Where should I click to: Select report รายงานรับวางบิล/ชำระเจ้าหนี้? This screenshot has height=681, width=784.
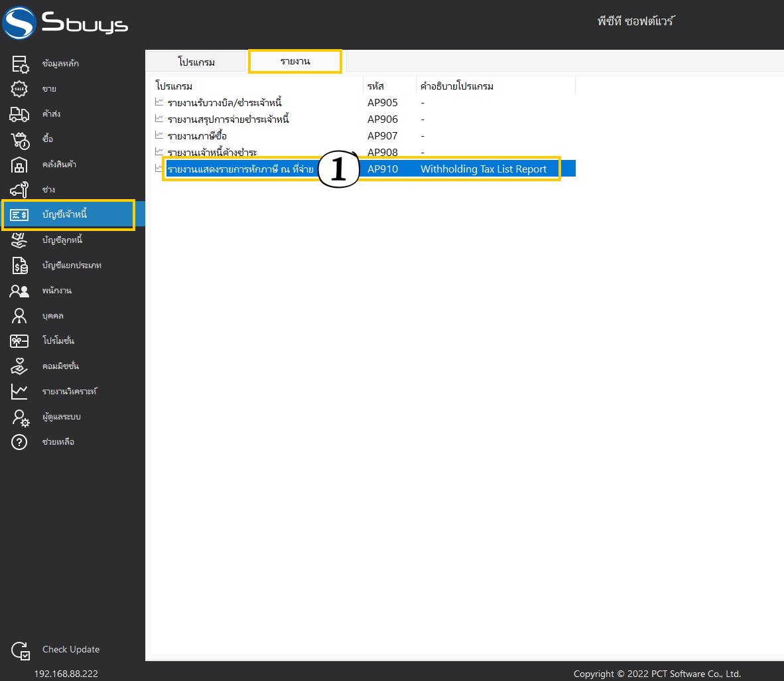pos(224,103)
